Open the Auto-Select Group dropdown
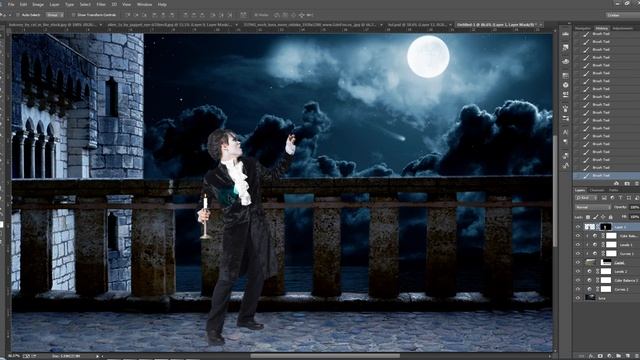The image size is (640, 360). point(54,15)
